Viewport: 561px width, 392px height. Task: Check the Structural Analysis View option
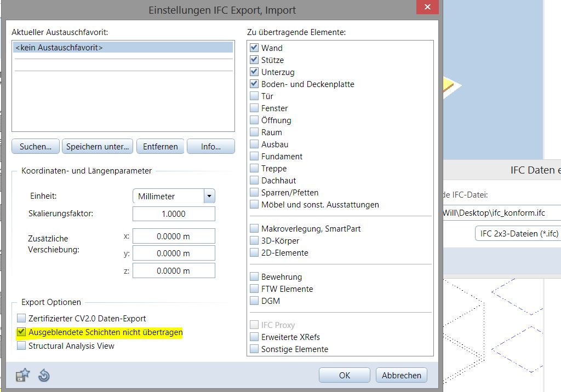22,346
